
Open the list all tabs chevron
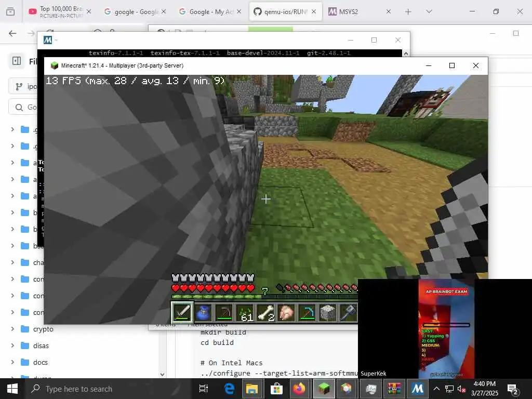[x=429, y=11]
